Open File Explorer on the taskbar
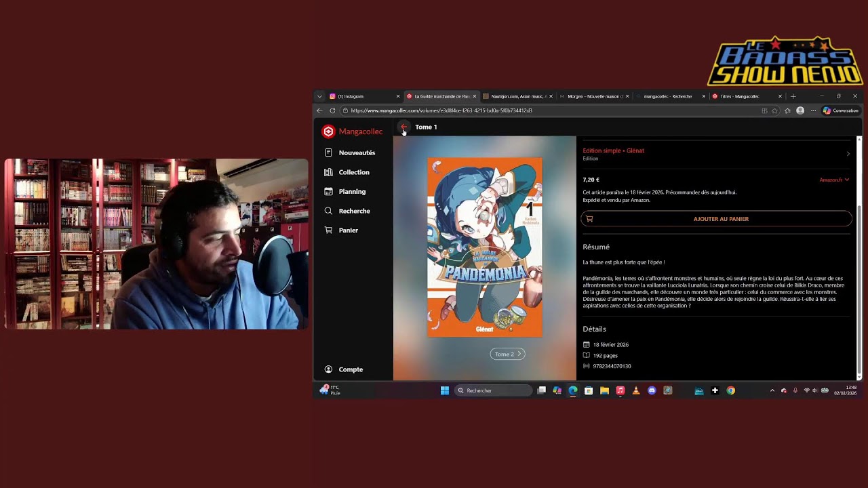 604,390
